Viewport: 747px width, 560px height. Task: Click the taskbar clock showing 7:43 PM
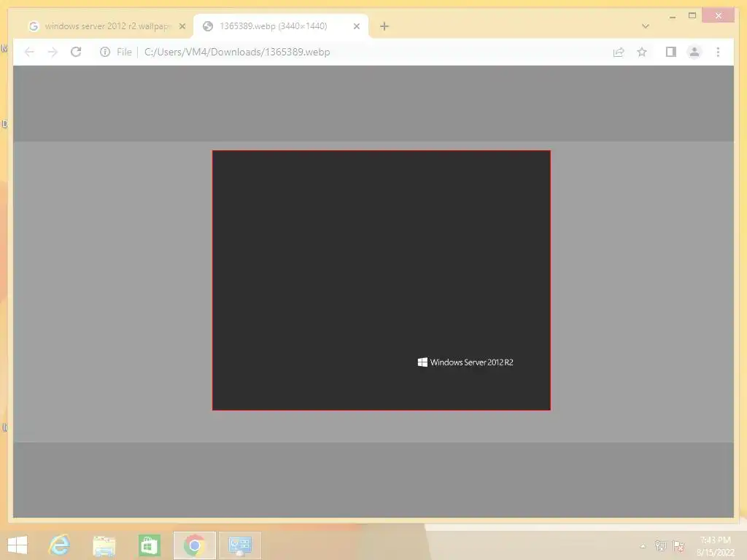click(x=715, y=545)
